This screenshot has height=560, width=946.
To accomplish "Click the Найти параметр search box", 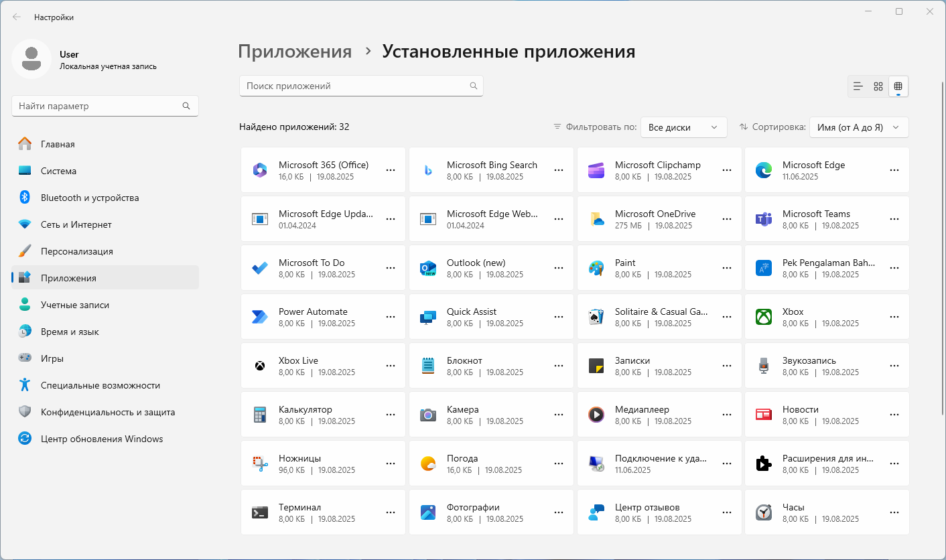I will click(x=105, y=106).
